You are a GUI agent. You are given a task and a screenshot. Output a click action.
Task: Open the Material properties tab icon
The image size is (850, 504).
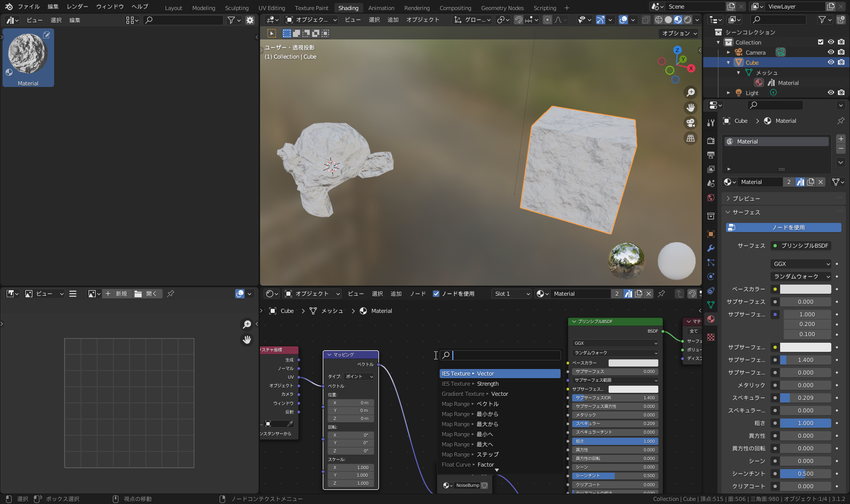[711, 319]
